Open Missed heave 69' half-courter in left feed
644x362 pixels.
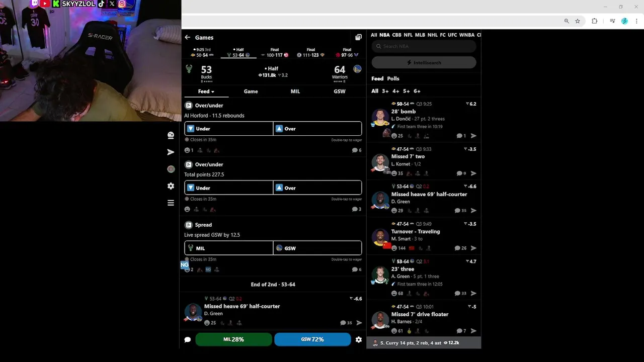click(242, 306)
